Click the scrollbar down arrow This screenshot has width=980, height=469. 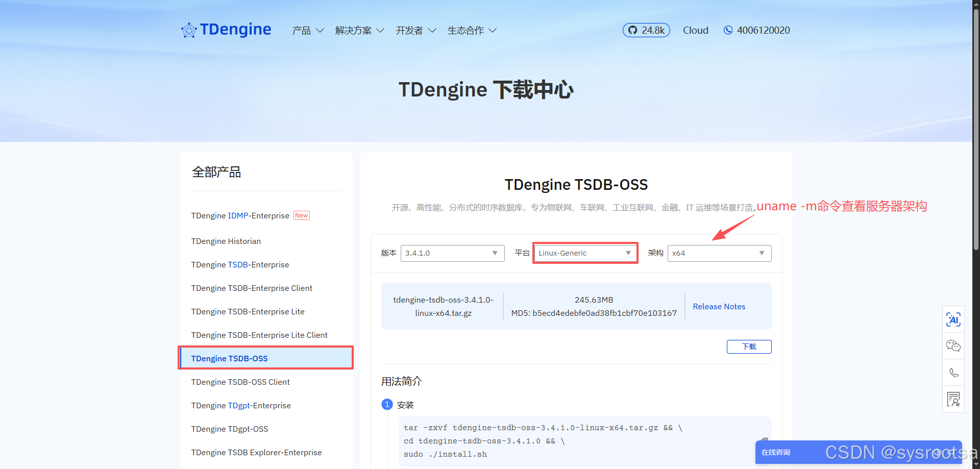tap(976, 465)
